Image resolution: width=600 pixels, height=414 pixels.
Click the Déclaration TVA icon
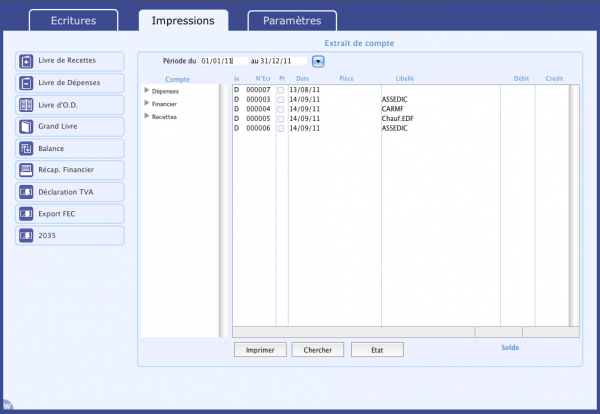(x=26, y=192)
